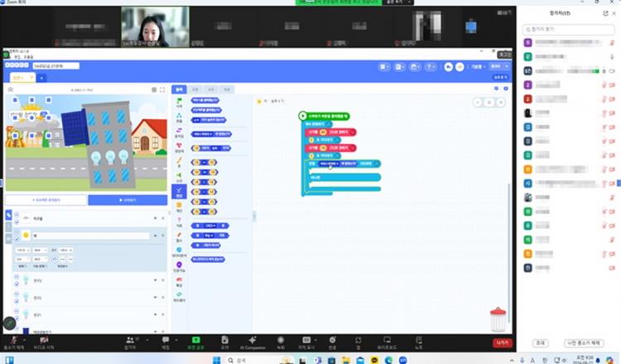Toggle the stage grid view icon
Screen dimensions: 621x364
(x=154, y=89)
